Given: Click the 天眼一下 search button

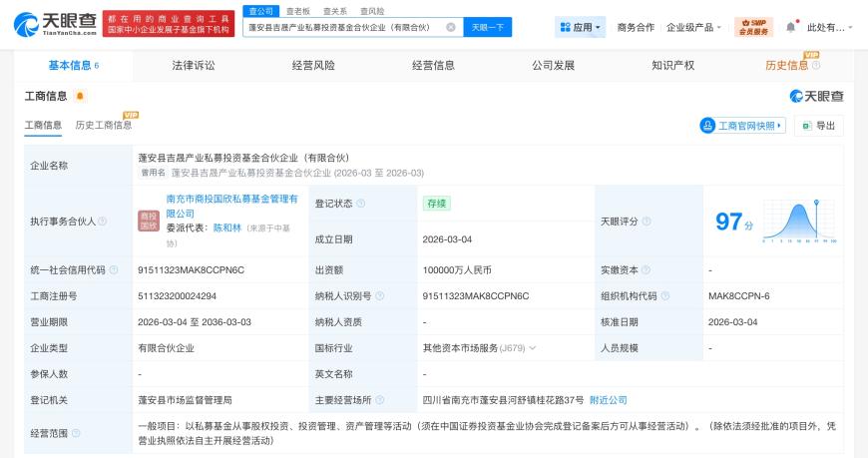Looking at the screenshot, I should click(x=488, y=27).
